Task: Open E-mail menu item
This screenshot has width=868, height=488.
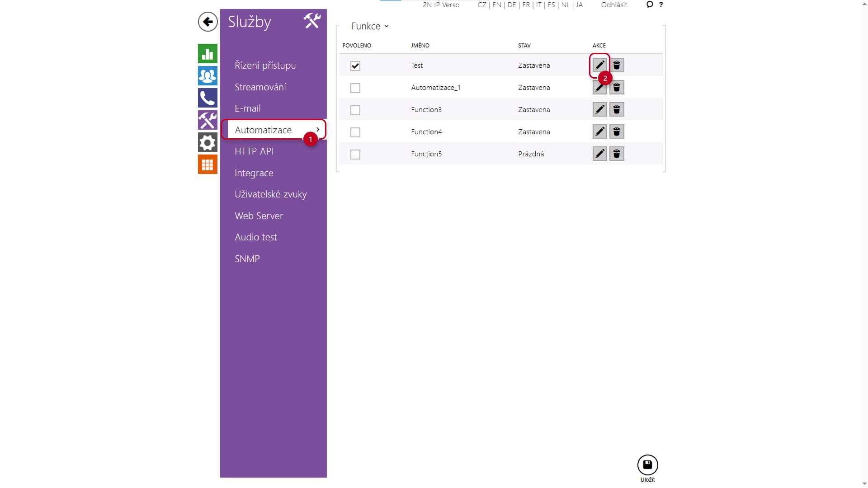Action: pos(248,108)
